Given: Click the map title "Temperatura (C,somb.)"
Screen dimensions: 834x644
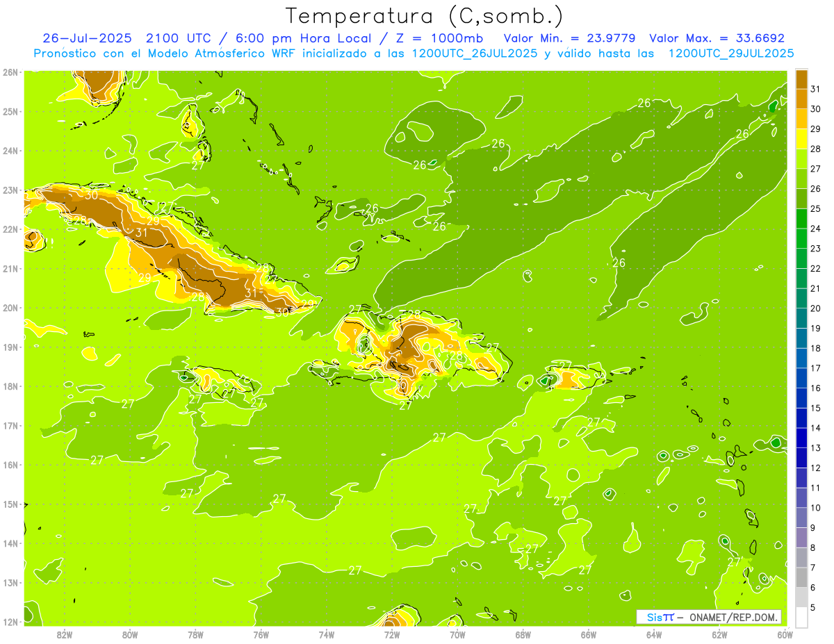Looking at the screenshot, I should (425, 17).
